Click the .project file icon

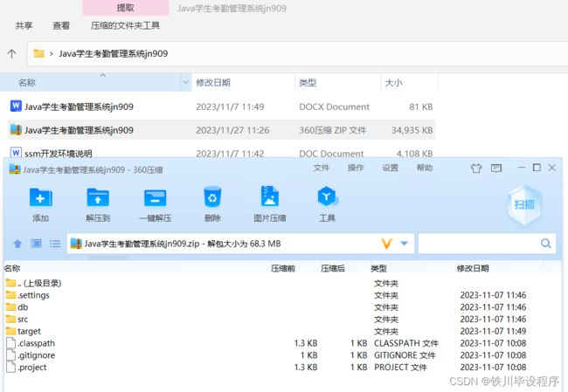(11, 367)
